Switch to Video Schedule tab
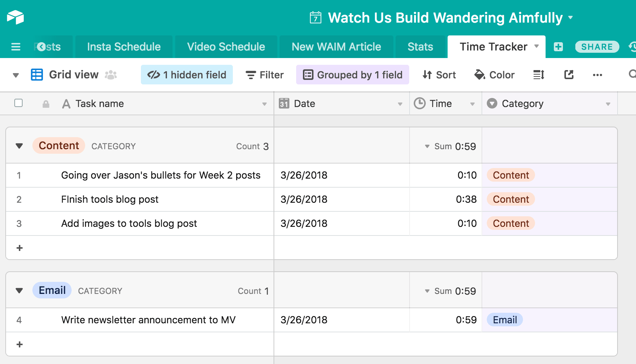Viewport: 636px width, 364px height. pos(226,47)
